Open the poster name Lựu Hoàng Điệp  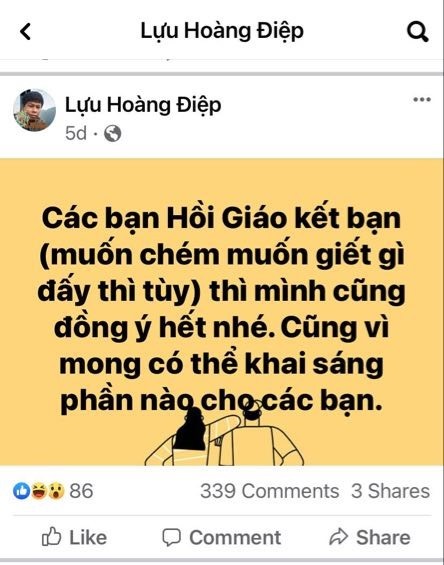click(143, 105)
